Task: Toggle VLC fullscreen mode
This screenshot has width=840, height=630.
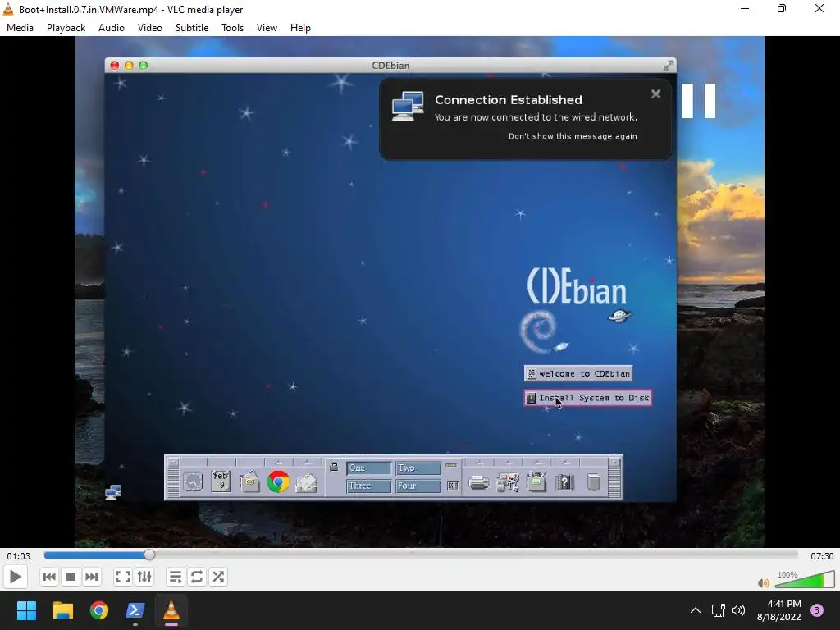Action: (123, 577)
